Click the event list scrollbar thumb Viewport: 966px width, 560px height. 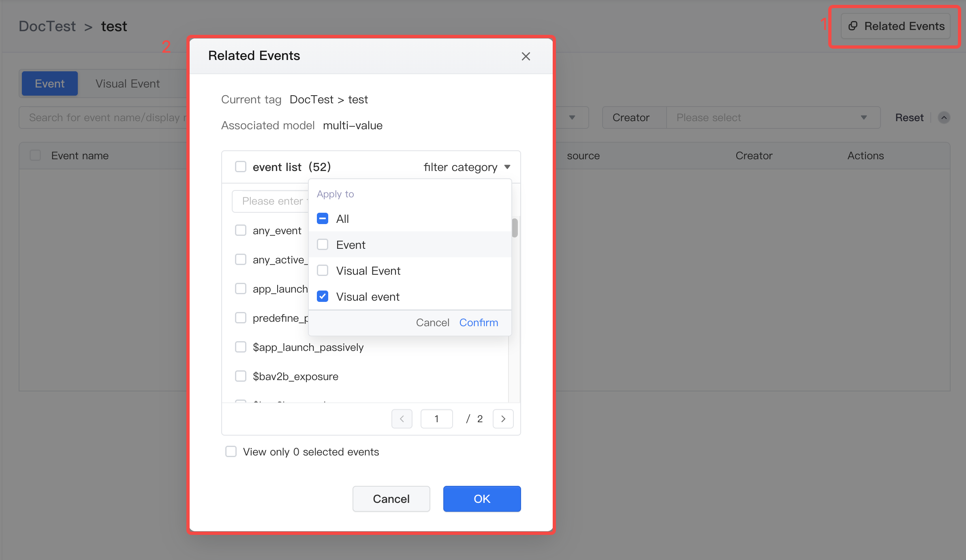click(515, 228)
